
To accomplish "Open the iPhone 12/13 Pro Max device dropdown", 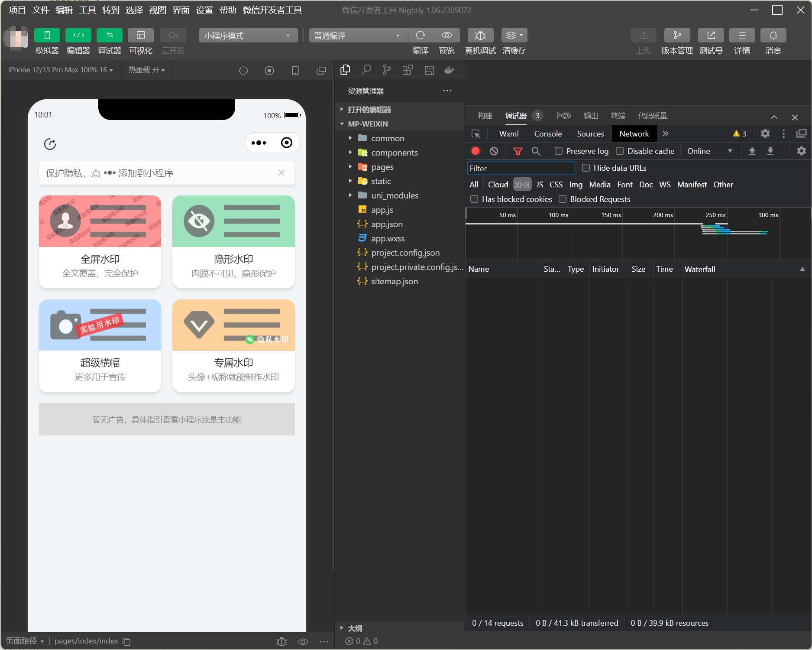I will [x=60, y=70].
